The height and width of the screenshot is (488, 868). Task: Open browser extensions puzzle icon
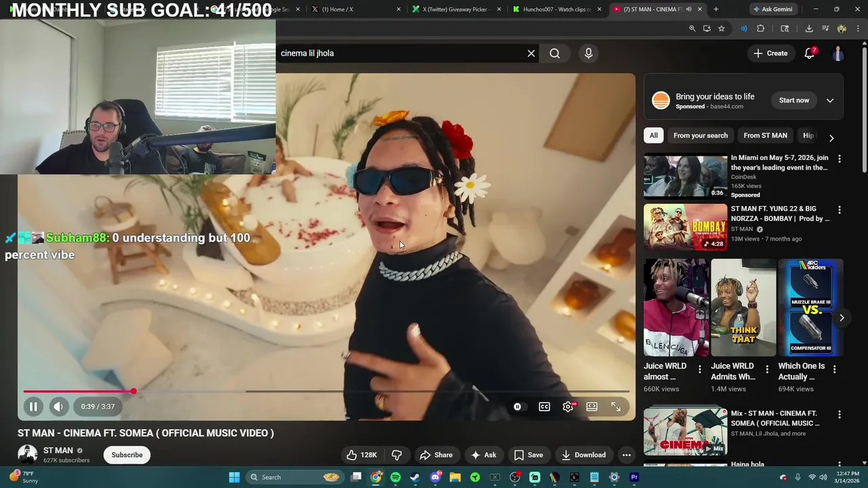point(760,28)
